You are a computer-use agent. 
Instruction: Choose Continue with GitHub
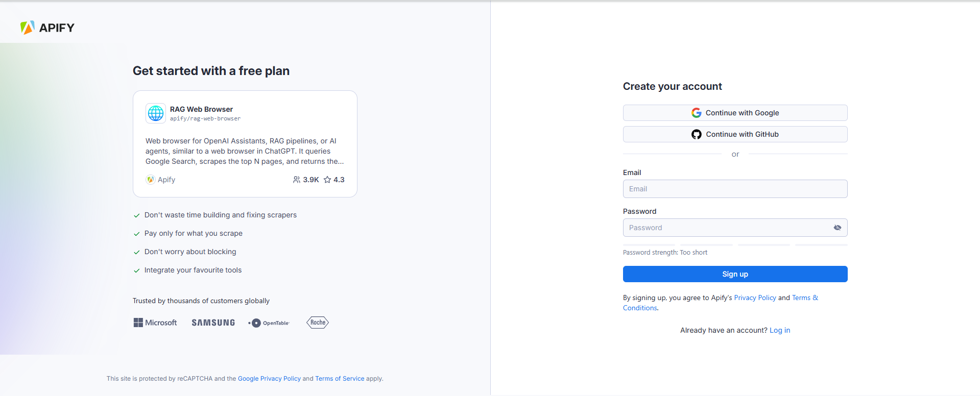(735, 134)
